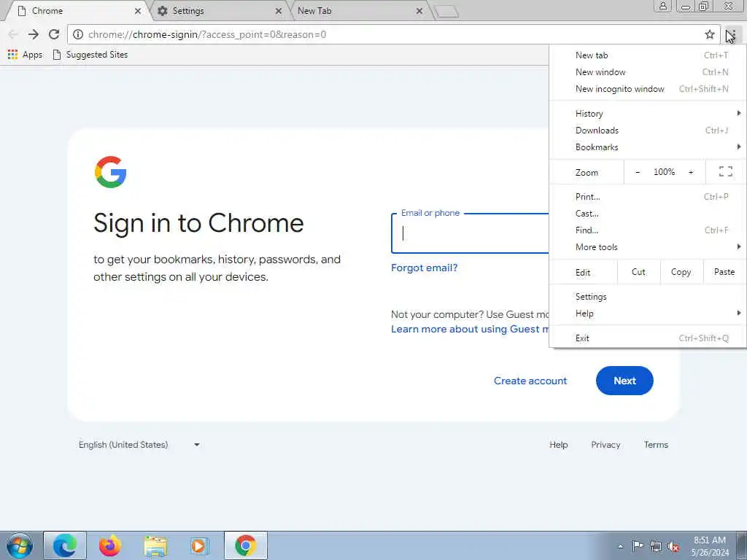Launch Firefox from the taskbar
This screenshot has width=747, height=560.
tap(110, 545)
